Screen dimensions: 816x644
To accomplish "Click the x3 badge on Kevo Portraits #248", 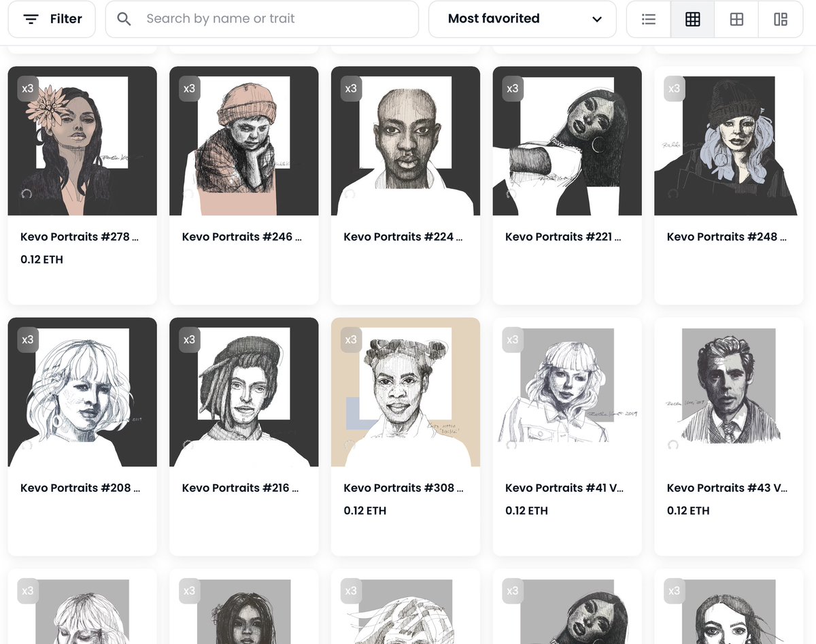I will (x=674, y=88).
